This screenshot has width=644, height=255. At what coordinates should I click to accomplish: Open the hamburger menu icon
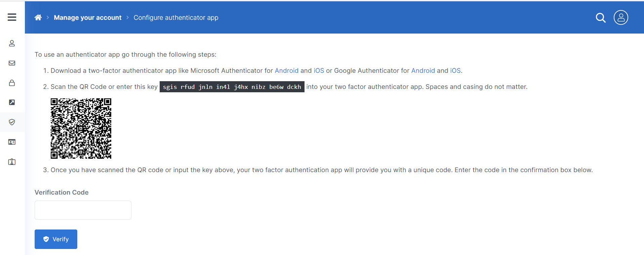point(12,17)
